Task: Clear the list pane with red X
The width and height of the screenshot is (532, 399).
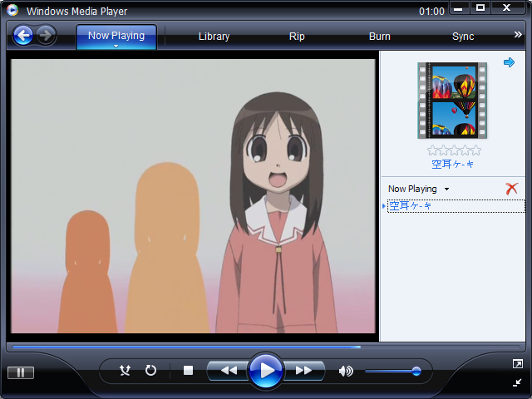Action: click(x=512, y=189)
